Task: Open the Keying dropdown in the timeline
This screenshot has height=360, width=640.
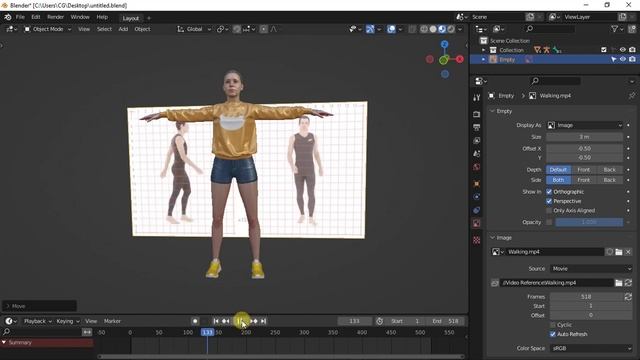Action: [68, 321]
